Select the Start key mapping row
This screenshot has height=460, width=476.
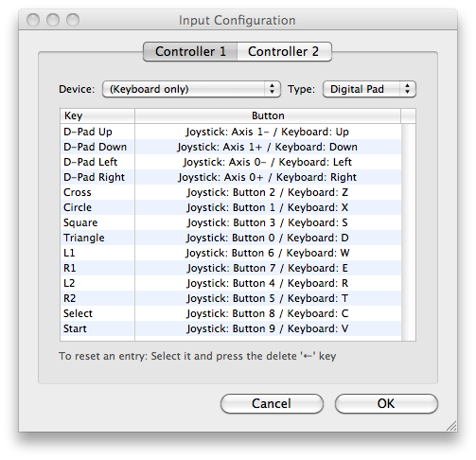231,328
